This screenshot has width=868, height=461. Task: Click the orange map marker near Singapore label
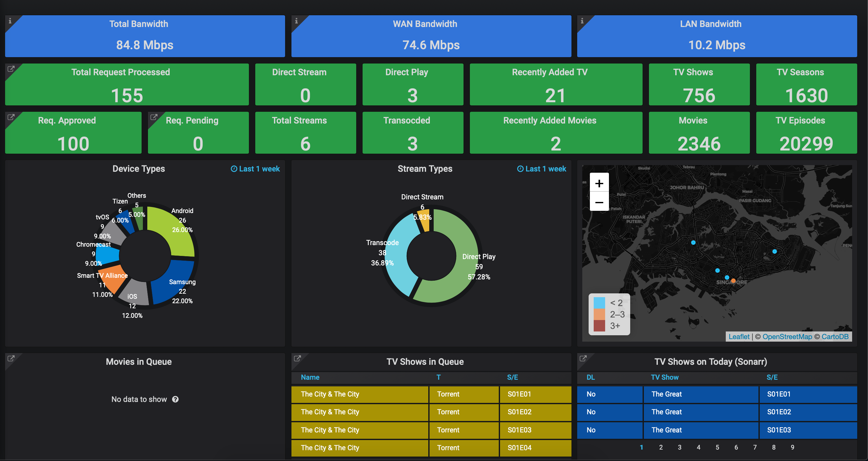click(733, 280)
